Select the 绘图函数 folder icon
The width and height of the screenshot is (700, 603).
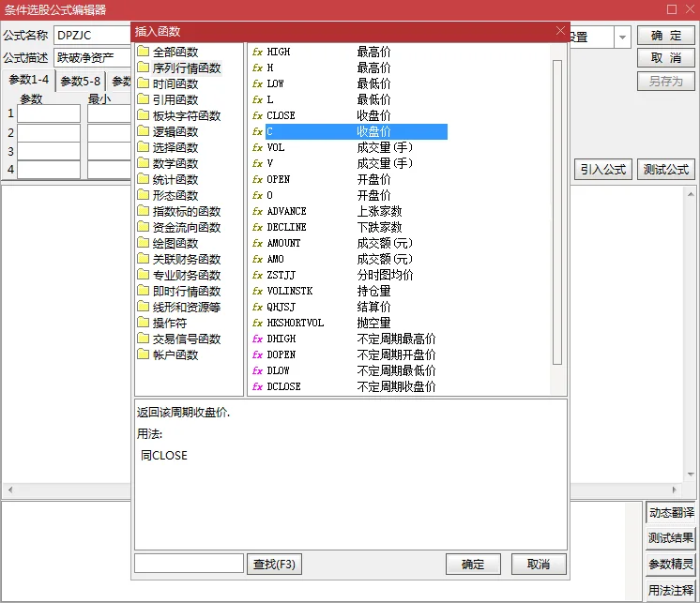(x=143, y=243)
